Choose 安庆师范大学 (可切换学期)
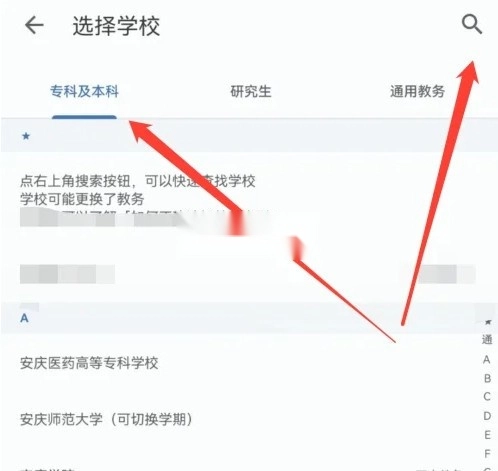This screenshot has width=498, height=471. [106, 419]
